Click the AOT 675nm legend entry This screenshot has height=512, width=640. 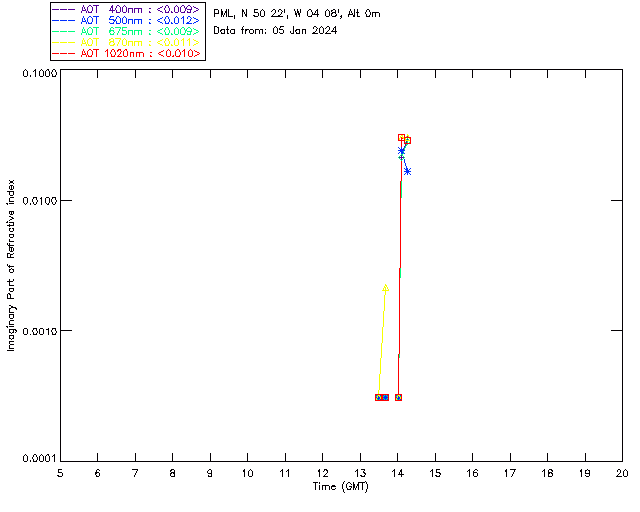tap(127, 31)
